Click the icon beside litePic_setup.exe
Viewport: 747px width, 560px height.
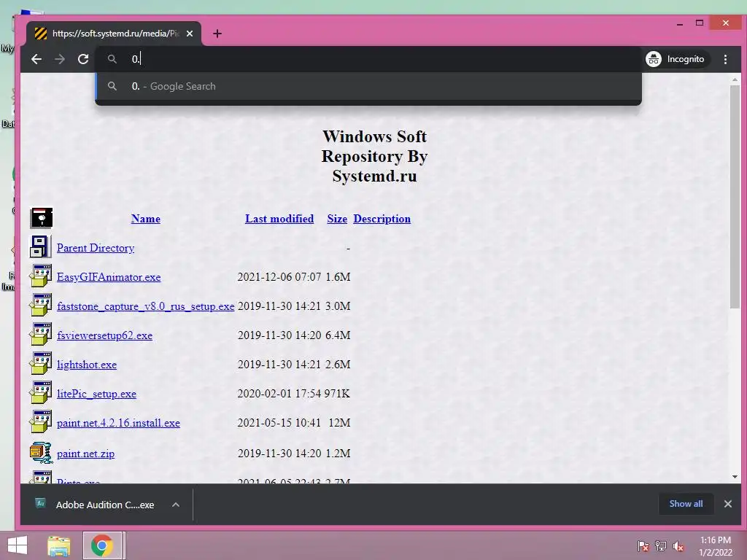click(41, 393)
